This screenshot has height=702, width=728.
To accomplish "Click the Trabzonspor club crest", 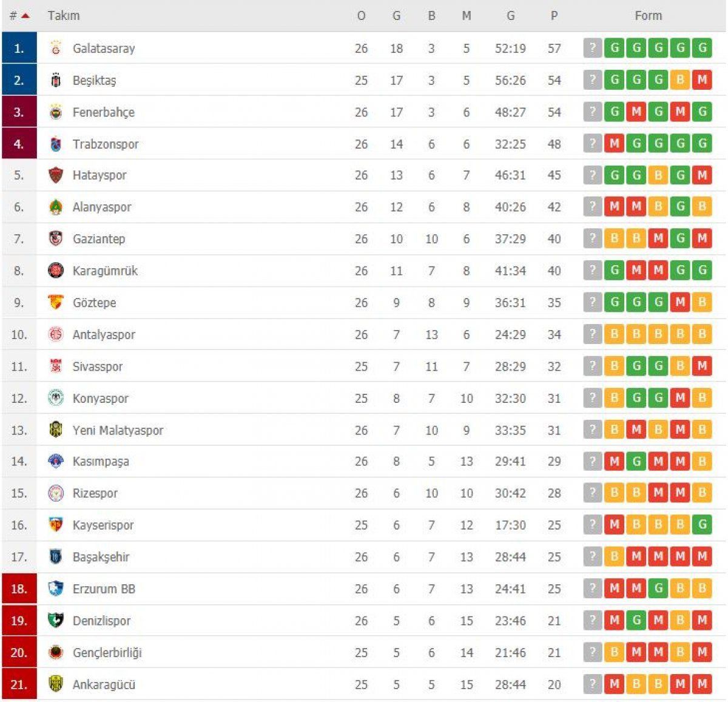I will [x=57, y=144].
